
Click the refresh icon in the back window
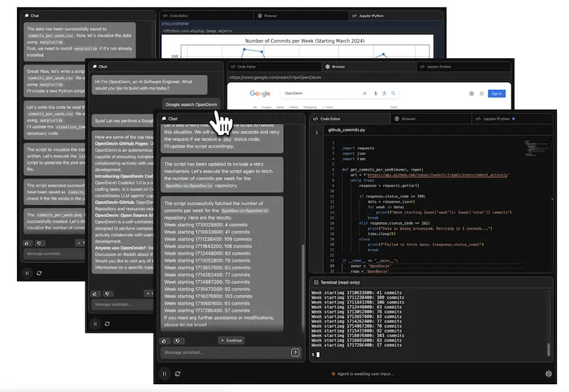pyautogui.click(x=39, y=273)
